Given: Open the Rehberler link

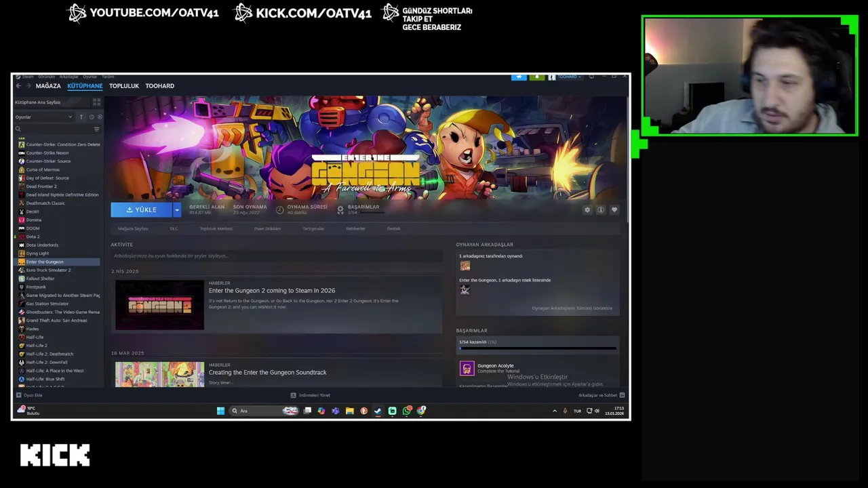Looking at the screenshot, I should pos(355,229).
